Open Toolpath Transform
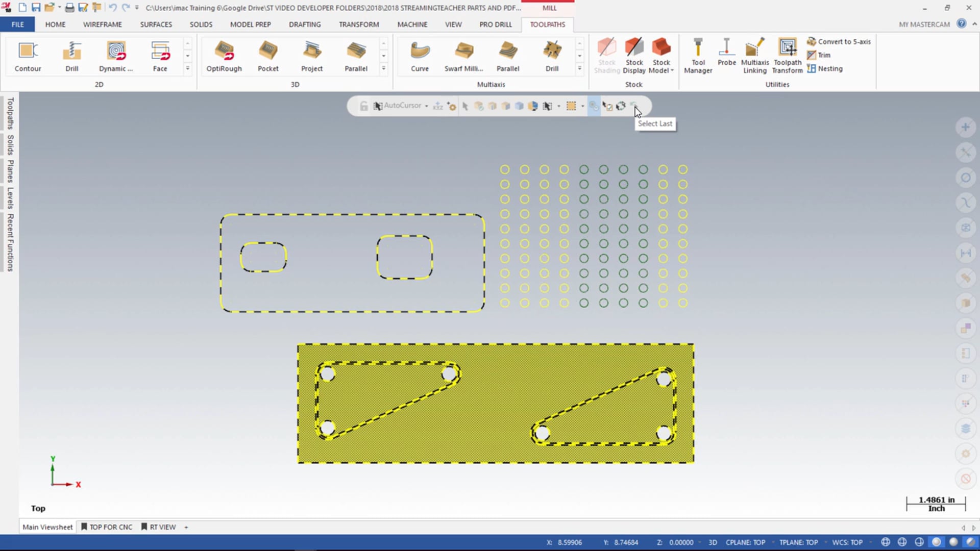Viewport: 980px width, 551px height. (x=788, y=56)
